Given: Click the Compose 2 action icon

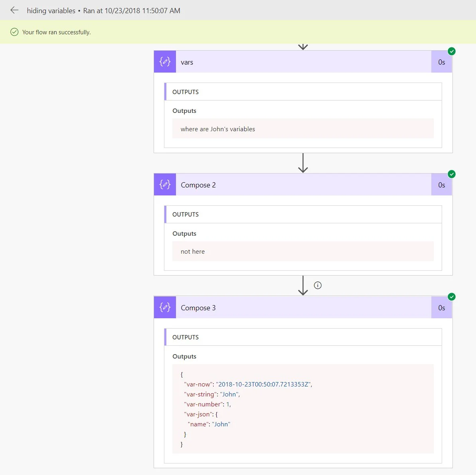Looking at the screenshot, I should [165, 185].
